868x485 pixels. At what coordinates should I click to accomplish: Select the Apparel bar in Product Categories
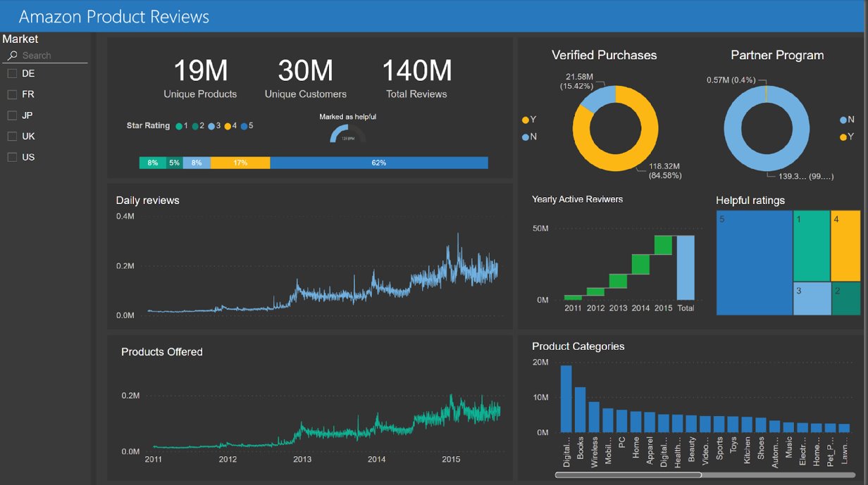click(650, 422)
